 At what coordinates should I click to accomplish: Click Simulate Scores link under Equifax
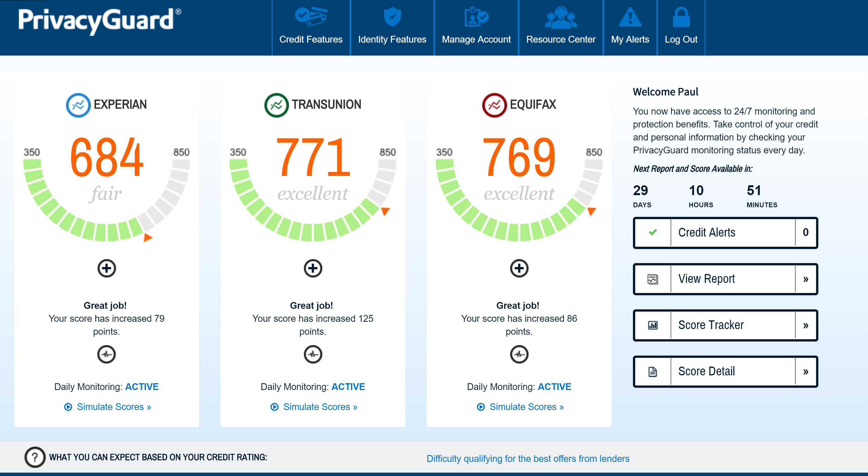coord(526,407)
